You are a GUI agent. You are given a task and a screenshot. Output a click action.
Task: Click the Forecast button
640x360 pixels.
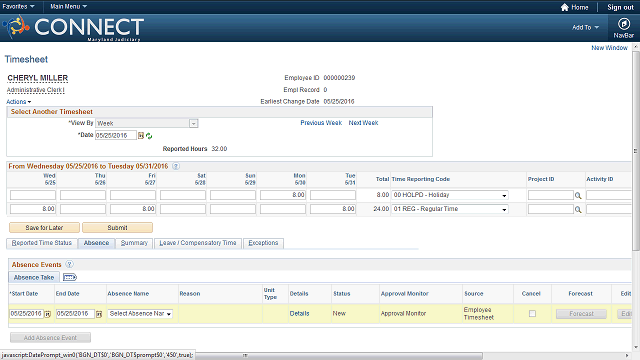pyautogui.click(x=581, y=314)
